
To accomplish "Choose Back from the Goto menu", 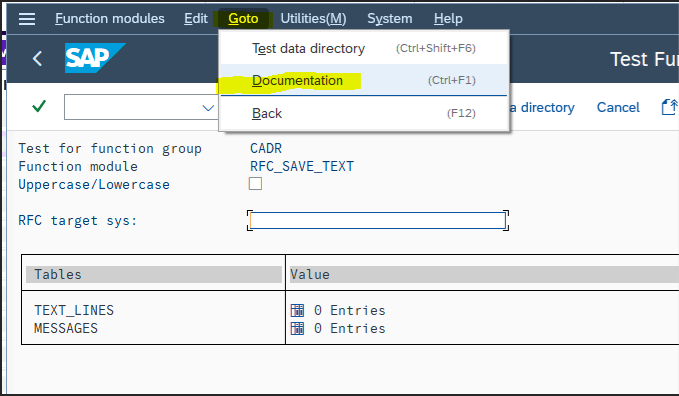I will coord(364,113).
